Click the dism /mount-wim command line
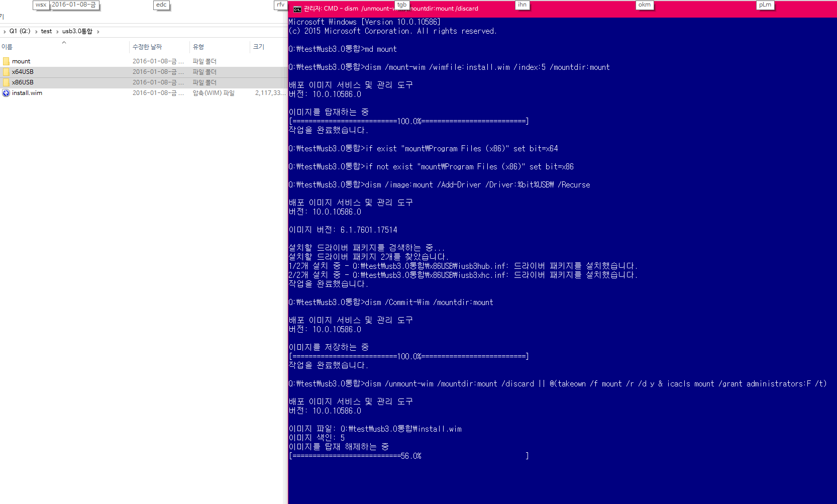Viewport: 837px width, 504px height. tap(449, 67)
